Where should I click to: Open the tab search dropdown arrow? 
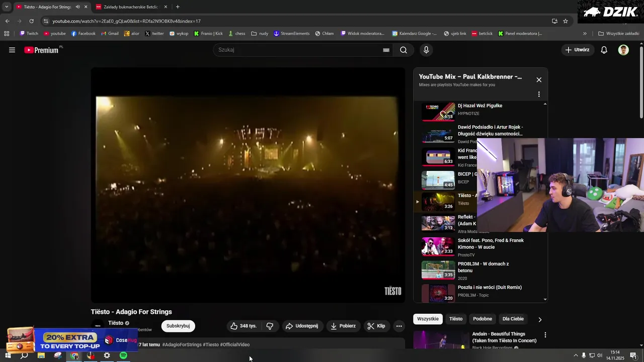[7, 7]
